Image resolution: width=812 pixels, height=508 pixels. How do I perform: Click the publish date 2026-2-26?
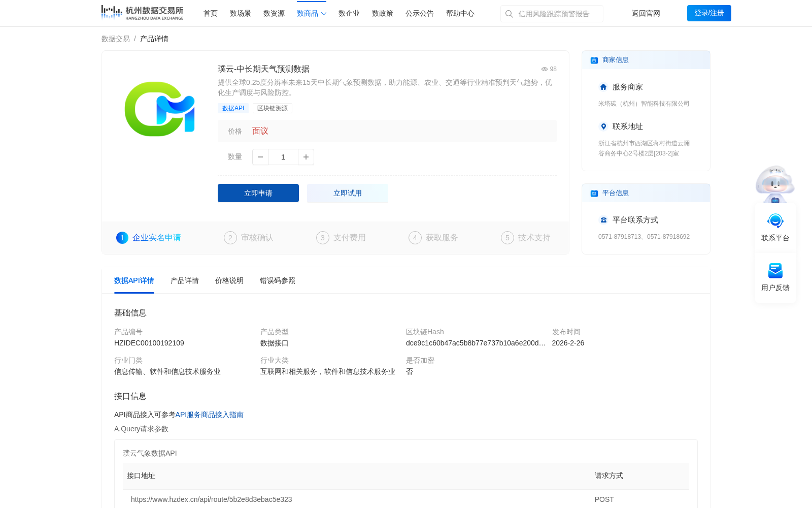pos(568,343)
